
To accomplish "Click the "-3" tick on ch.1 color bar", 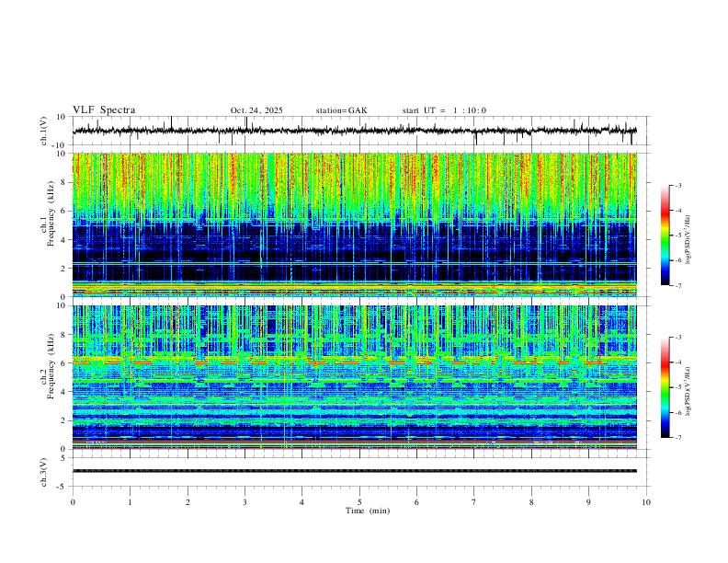I will [x=677, y=185].
